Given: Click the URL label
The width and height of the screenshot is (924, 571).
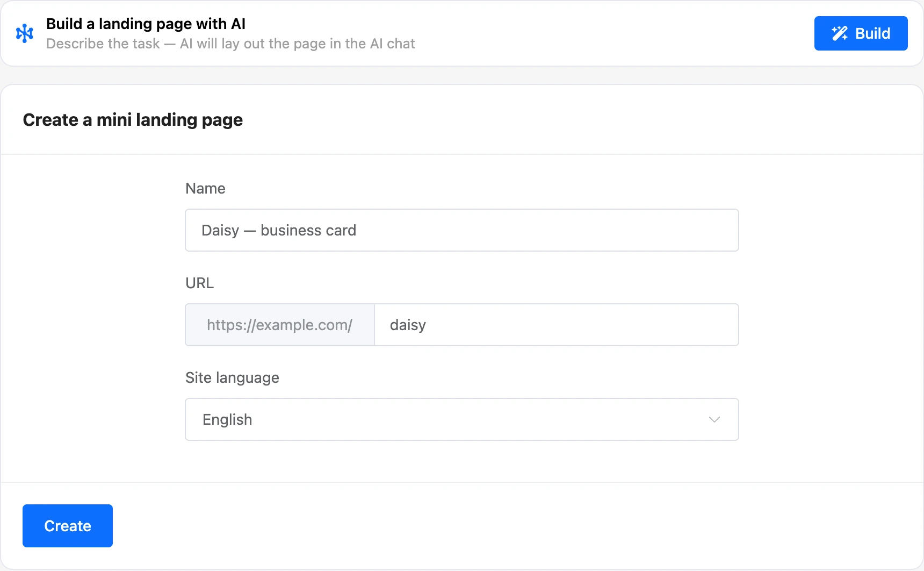Looking at the screenshot, I should 200,283.
